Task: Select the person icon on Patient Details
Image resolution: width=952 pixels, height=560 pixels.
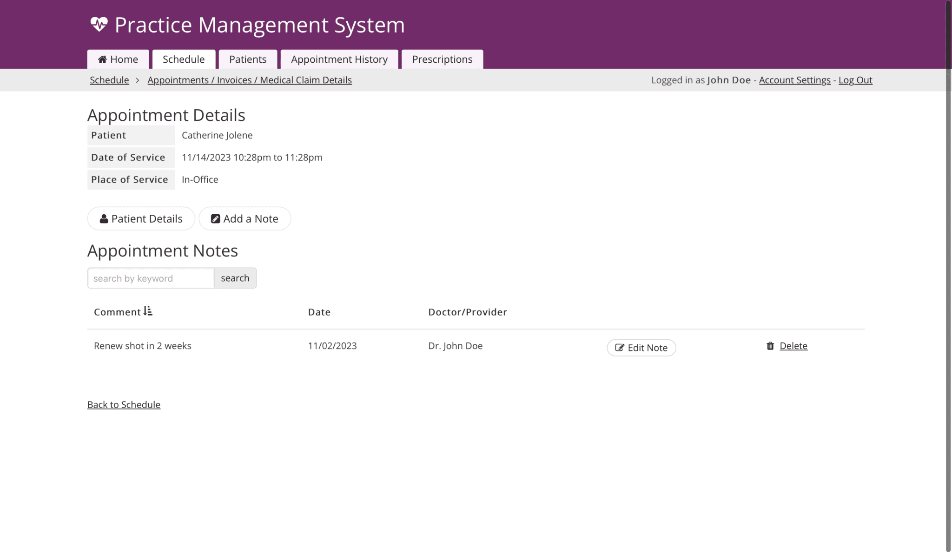Action: [x=104, y=218]
